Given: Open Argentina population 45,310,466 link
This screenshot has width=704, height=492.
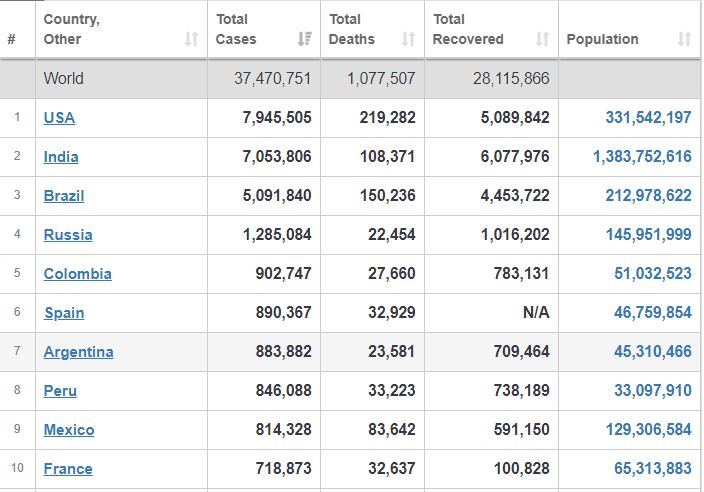Looking at the screenshot, I should tap(653, 352).
